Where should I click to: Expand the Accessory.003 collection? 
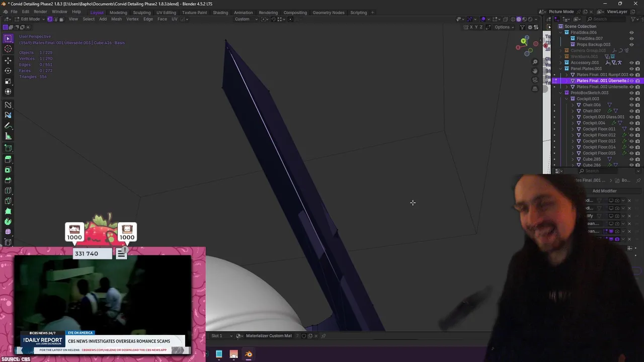560,62
